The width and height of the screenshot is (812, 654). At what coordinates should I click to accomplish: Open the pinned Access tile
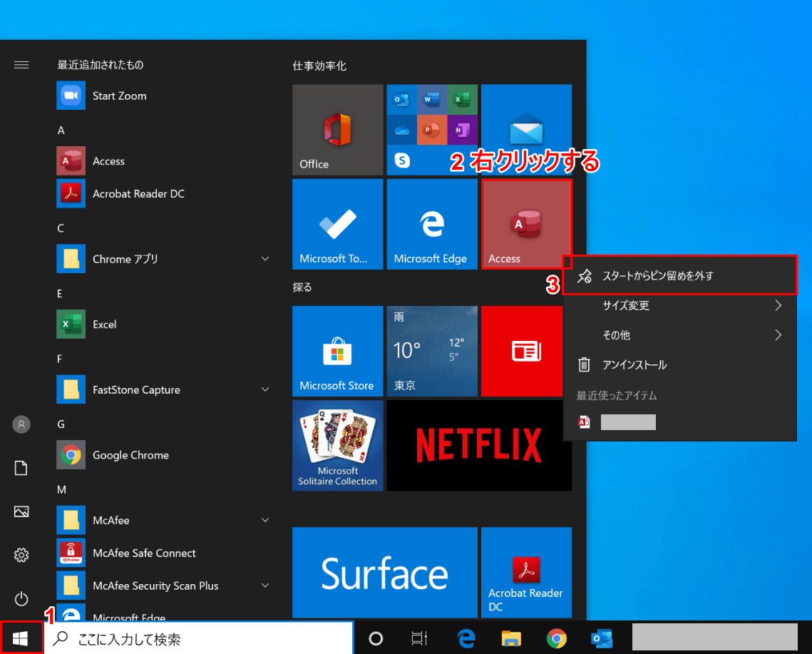[x=526, y=224]
